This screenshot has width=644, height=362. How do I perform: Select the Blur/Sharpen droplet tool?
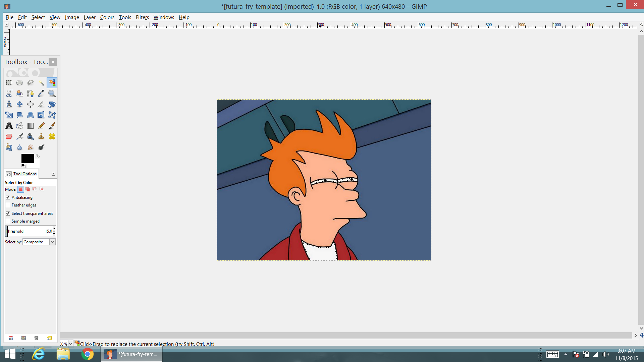point(20,147)
